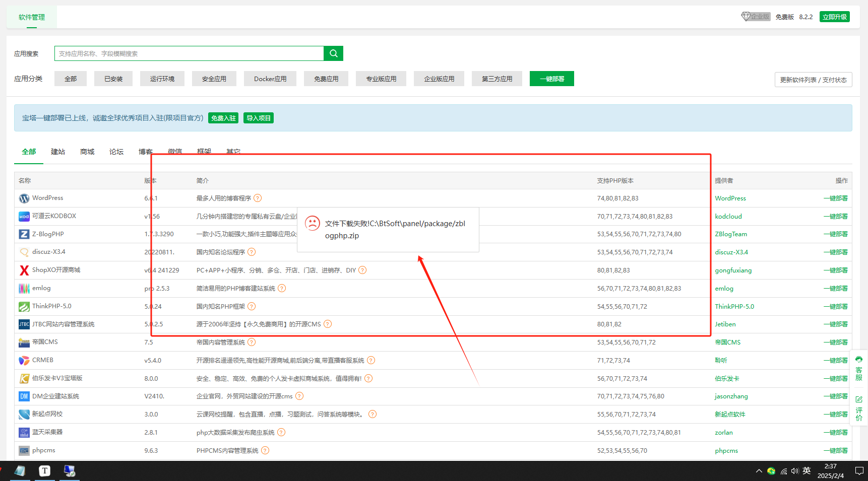Click the green search magnifier button
This screenshot has width=868, height=481.
click(x=333, y=53)
